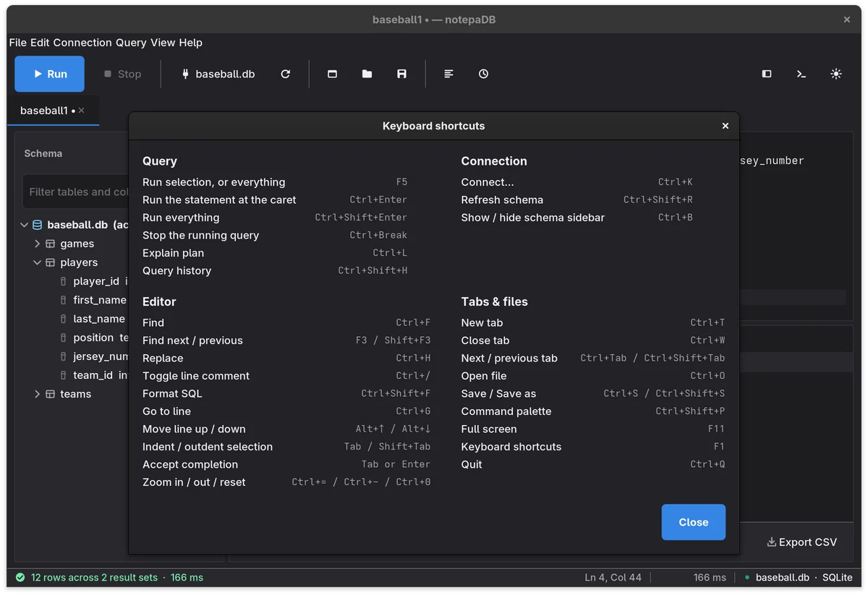This screenshot has width=868, height=595.
Task: Open the Edit menu
Action: point(40,43)
